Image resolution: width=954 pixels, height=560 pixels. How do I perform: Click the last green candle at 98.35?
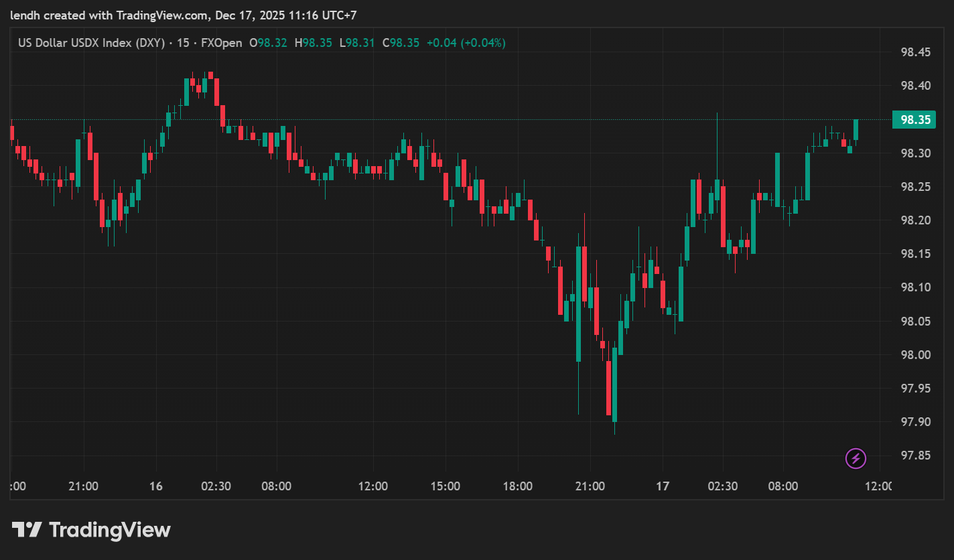(x=856, y=130)
